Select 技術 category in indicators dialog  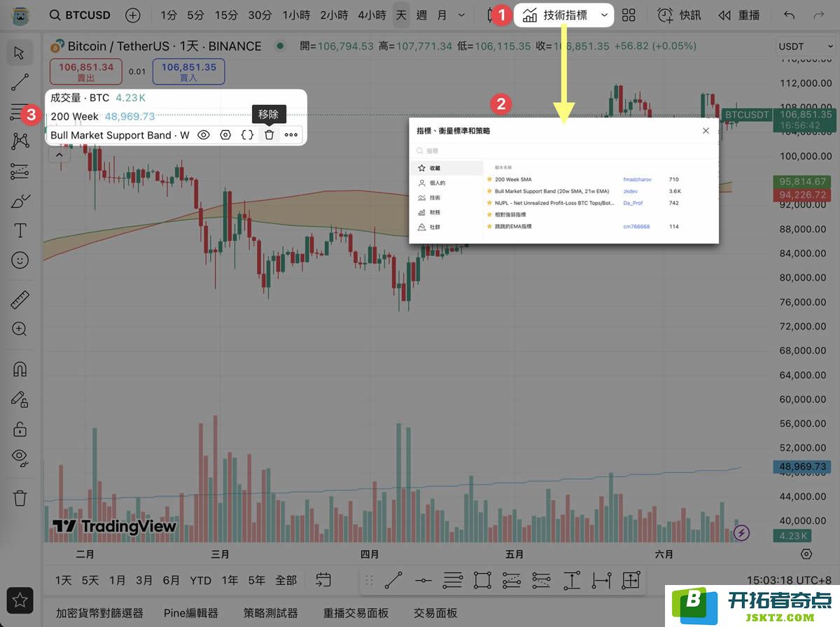click(x=447, y=198)
